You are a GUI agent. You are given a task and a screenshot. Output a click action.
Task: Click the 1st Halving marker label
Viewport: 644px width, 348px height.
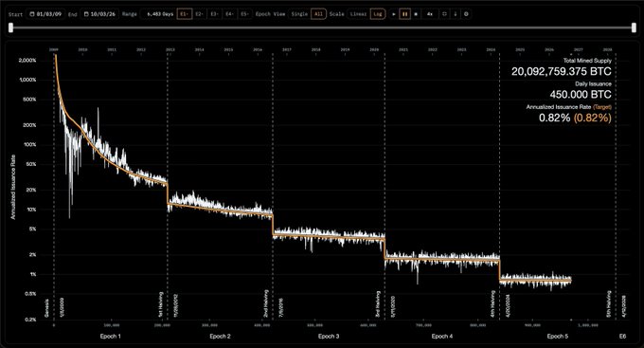pyautogui.click(x=161, y=304)
